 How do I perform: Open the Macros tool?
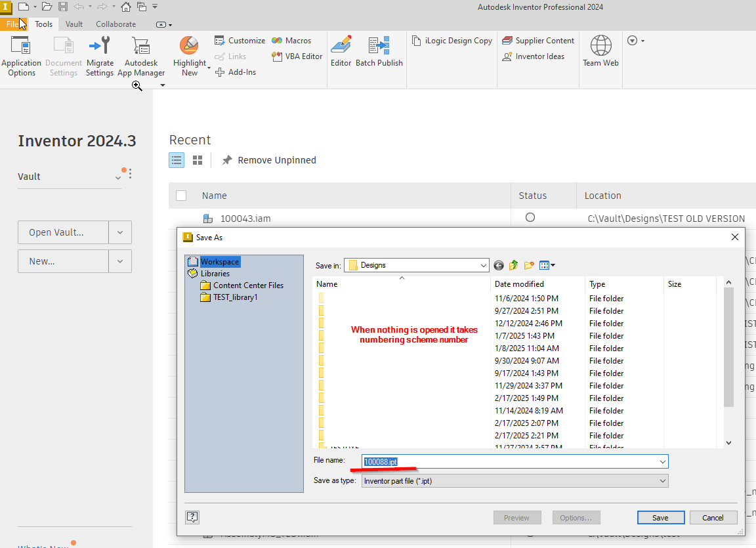(x=292, y=40)
